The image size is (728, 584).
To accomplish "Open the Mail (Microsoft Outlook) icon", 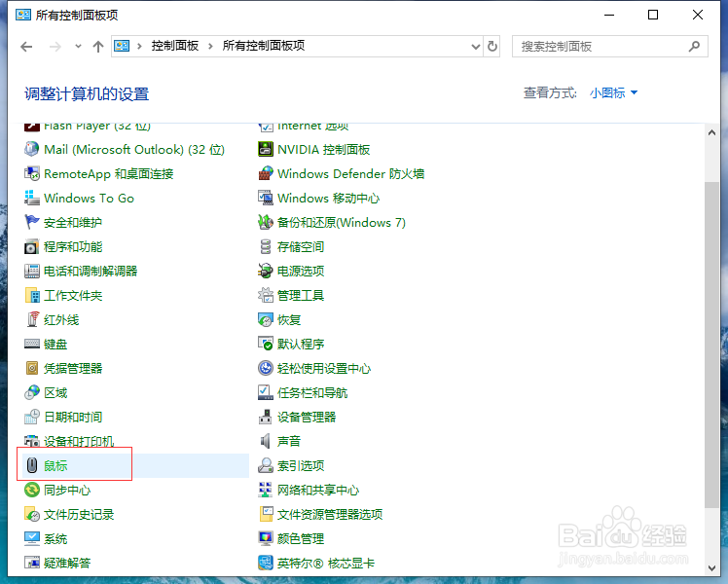I will tap(31, 150).
